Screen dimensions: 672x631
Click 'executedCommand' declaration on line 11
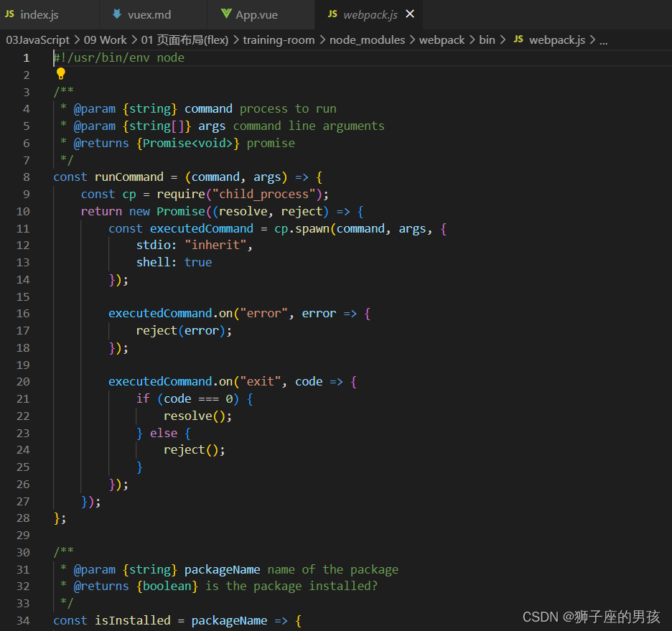202,228
